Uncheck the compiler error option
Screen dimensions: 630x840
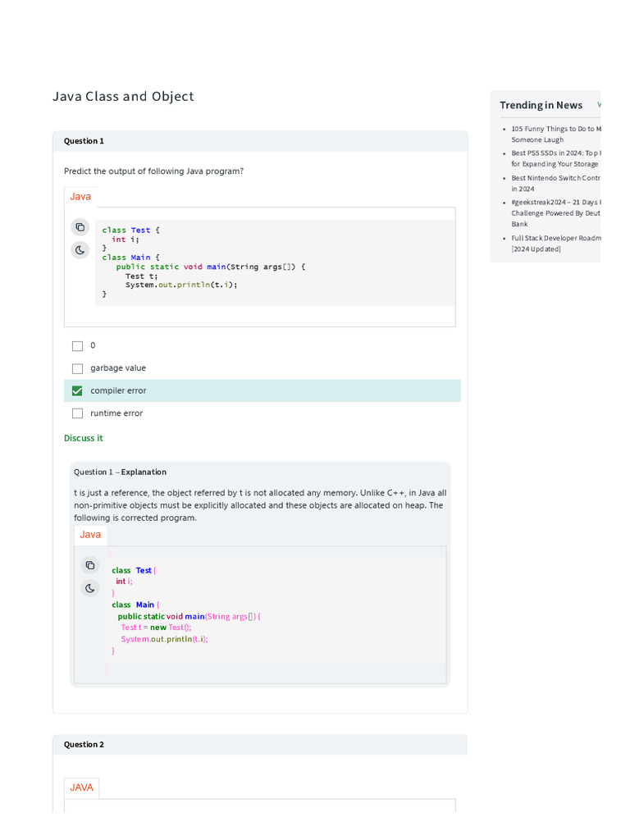pos(78,391)
